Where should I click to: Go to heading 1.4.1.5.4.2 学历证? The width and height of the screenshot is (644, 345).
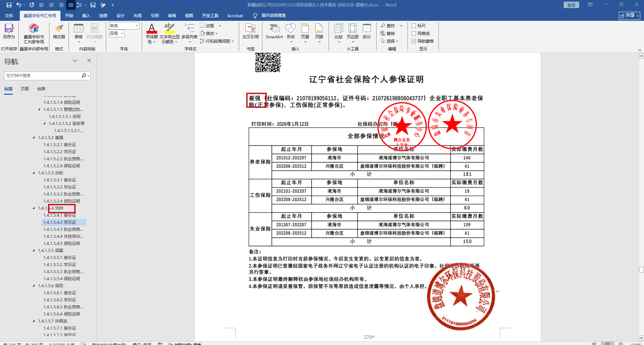pos(64,222)
